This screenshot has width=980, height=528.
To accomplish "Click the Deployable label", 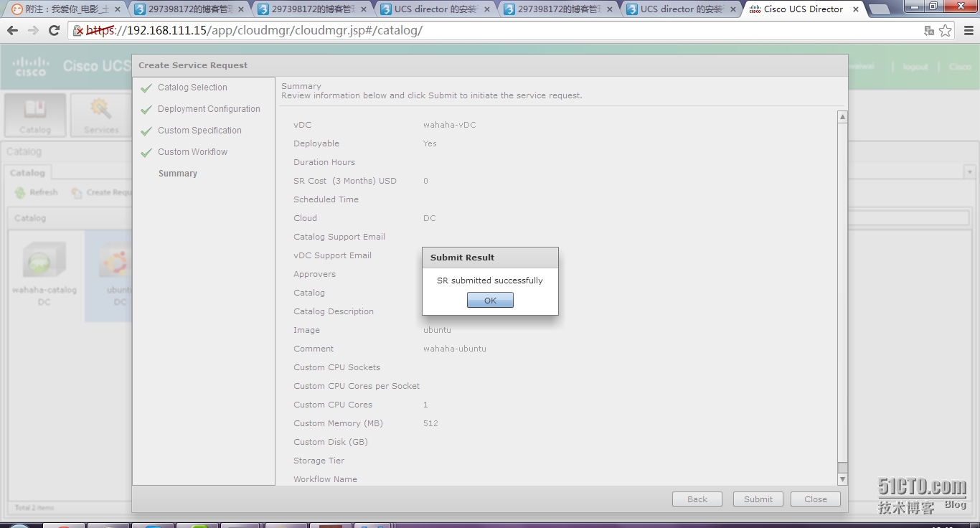I will point(316,143).
